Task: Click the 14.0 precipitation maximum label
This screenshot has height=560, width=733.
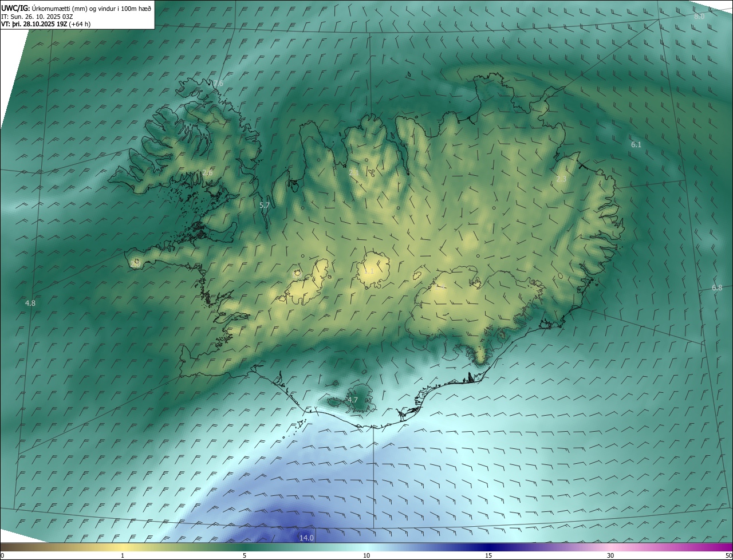Action: coord(306,538)
